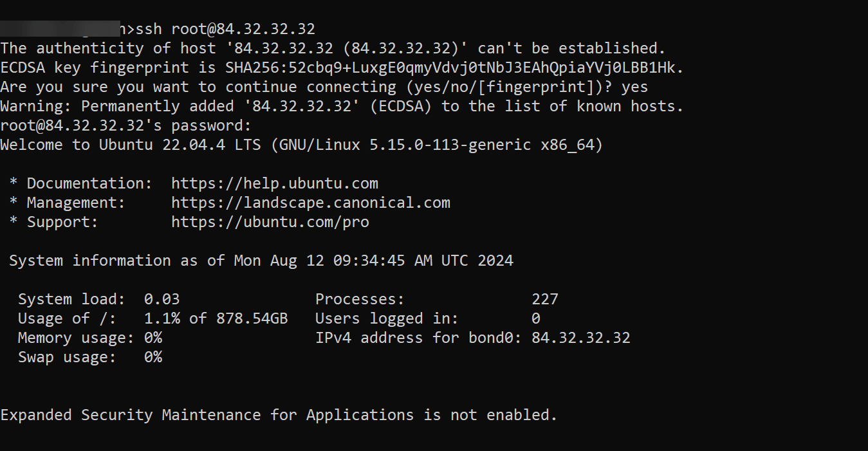Click the kernel version 5.15.0-113-generic text

(450, 145)
